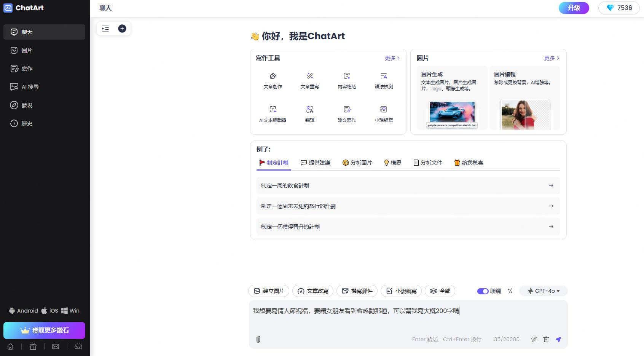Clear input with trash icon

(x=546, y=339)
